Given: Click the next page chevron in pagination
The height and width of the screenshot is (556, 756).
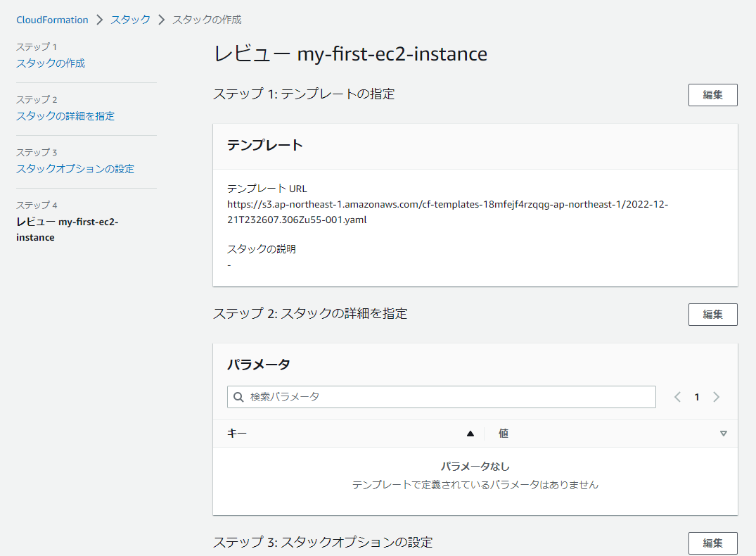Looking at the screenshot, I should click(x=716, y=397).
